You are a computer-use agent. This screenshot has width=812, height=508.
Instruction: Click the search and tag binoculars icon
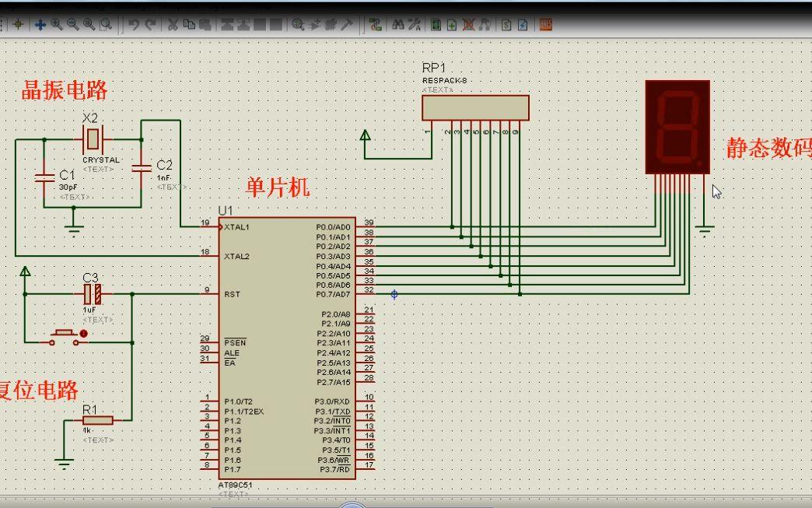[397, 24]
